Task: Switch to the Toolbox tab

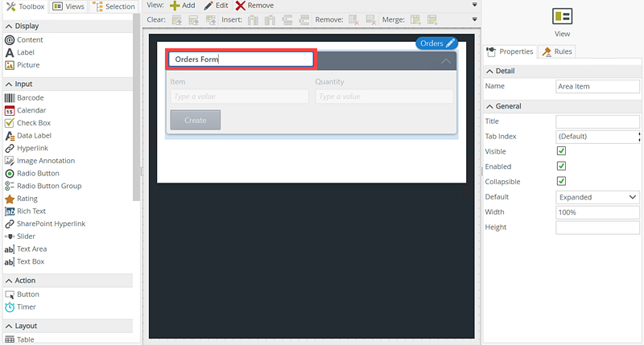Action: coord(26,6)
